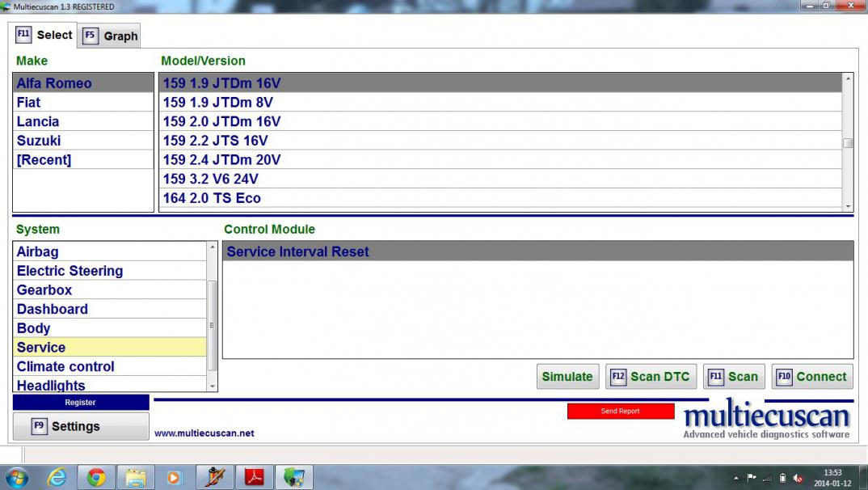Click the Model/Version list scrollbar thumb
The width and height of the screenshot is (868, 490).
point(848,143)
